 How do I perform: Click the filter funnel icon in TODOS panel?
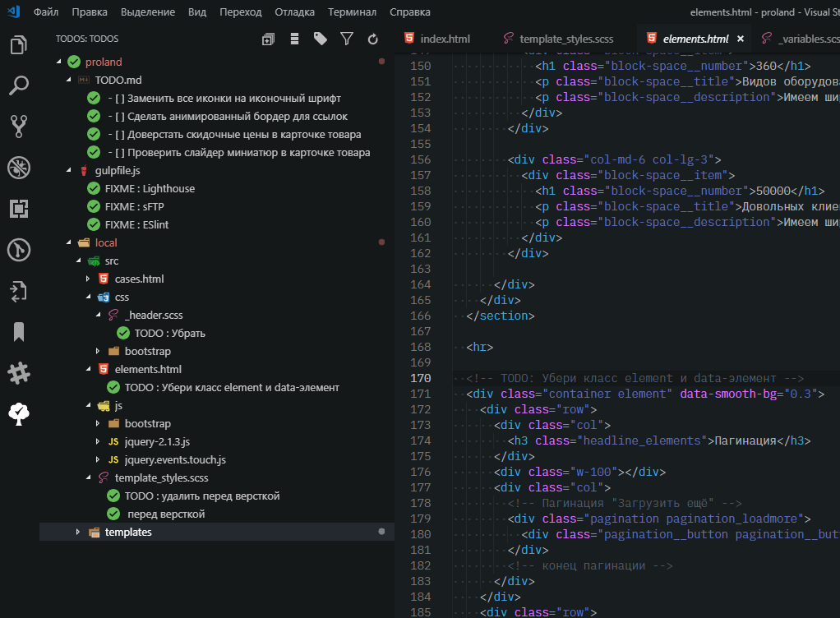[347, 39]
